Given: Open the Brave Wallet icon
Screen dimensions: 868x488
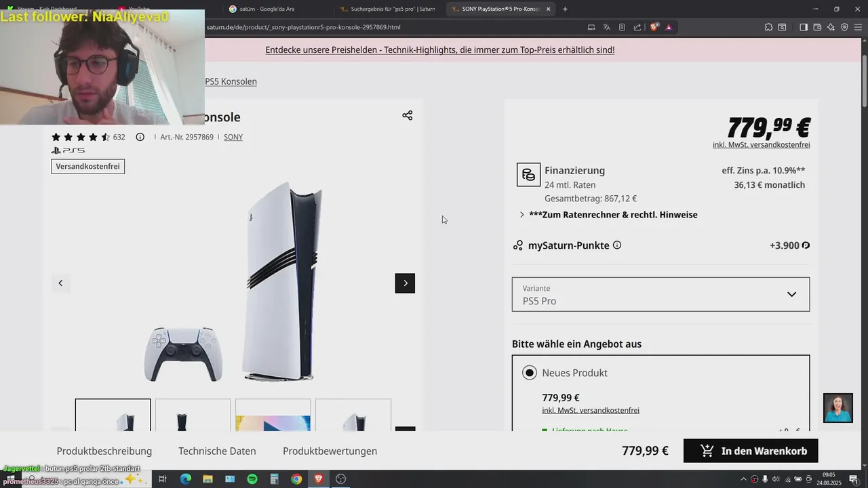Looking at the screenshot, I should pos(817,27).
